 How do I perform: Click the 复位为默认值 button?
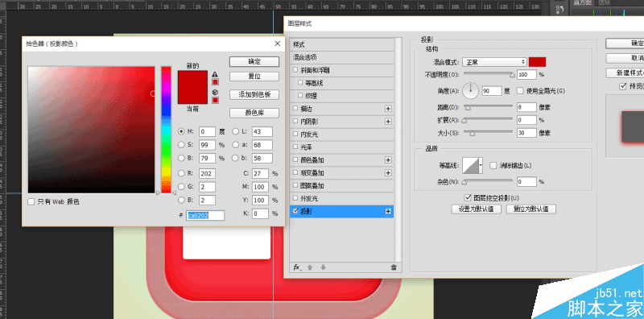click(x=531, y=209)
